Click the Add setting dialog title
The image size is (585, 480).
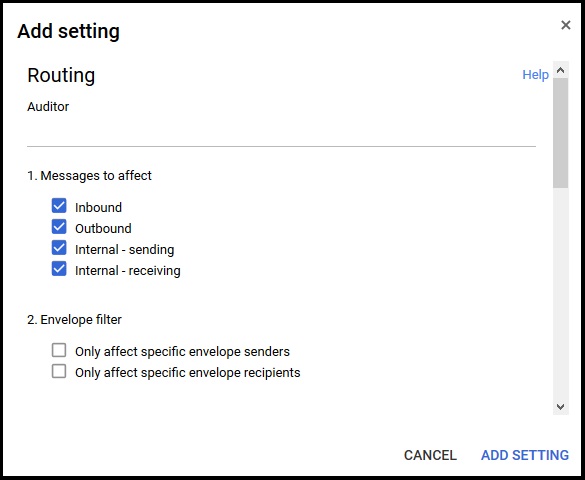pyautogui.click(x=69, y=31)
